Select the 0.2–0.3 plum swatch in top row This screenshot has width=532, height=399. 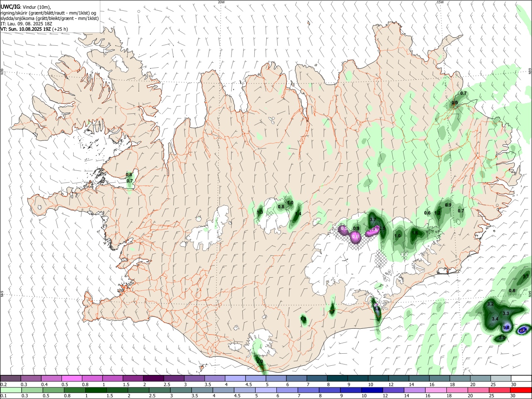pyautogui.click(x=11, y=378)
